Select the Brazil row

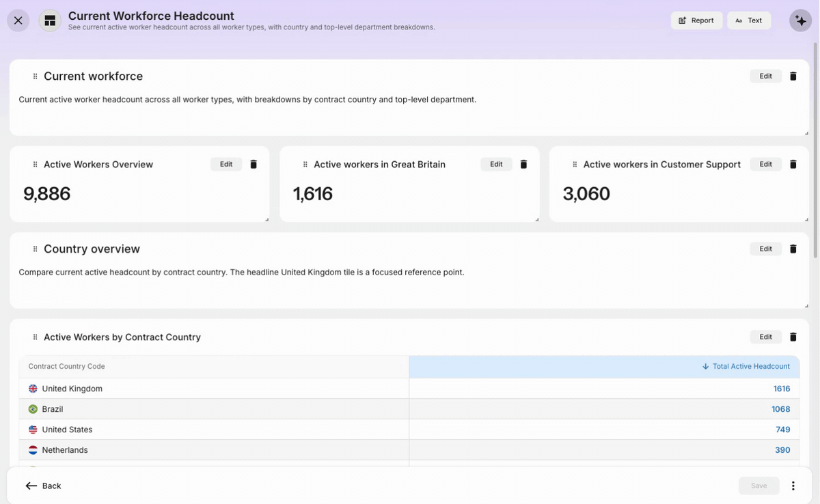409,409
